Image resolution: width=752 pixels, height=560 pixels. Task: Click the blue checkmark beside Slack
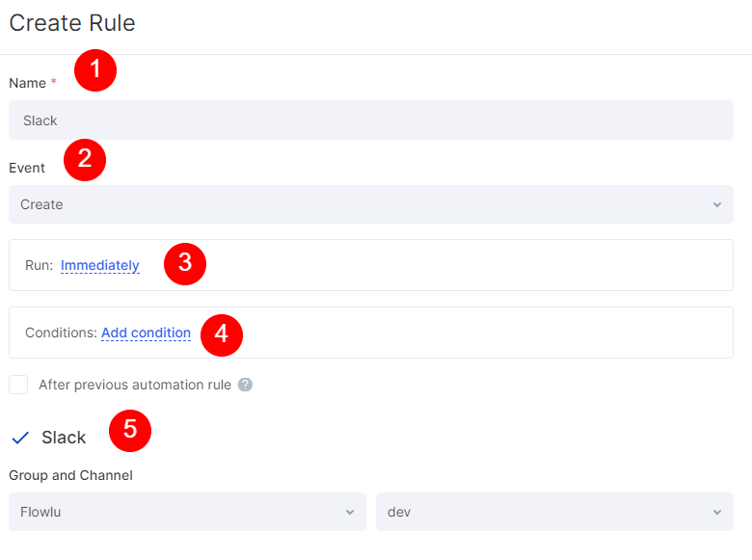[20, 438]
